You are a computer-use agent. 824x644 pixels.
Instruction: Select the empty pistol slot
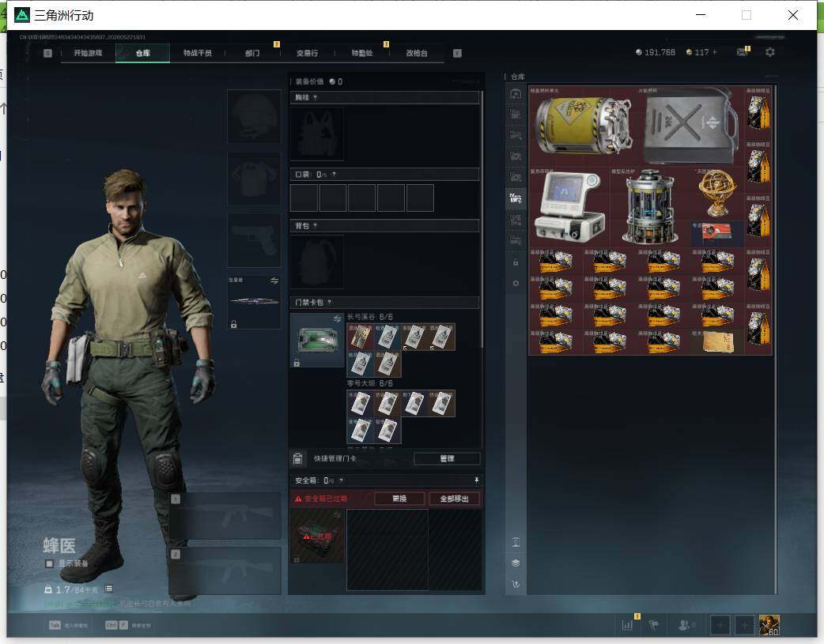pyautogui.click(x=254, y=240)
